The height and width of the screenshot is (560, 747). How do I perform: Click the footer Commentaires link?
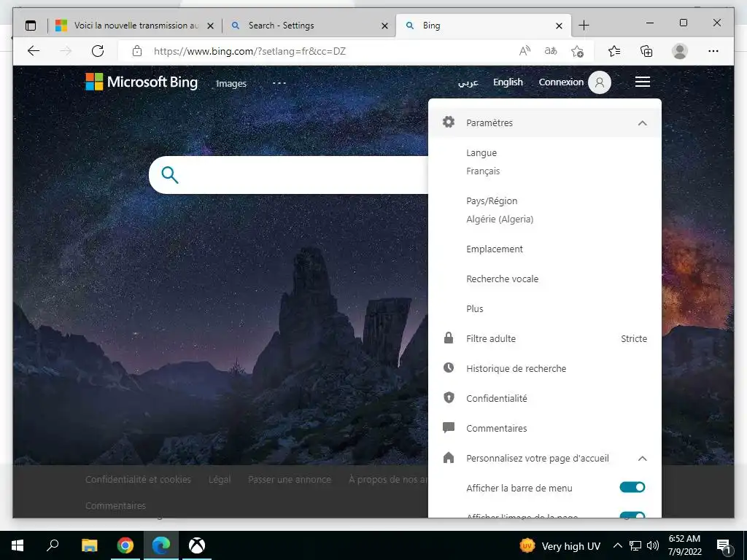coord(116,506)
